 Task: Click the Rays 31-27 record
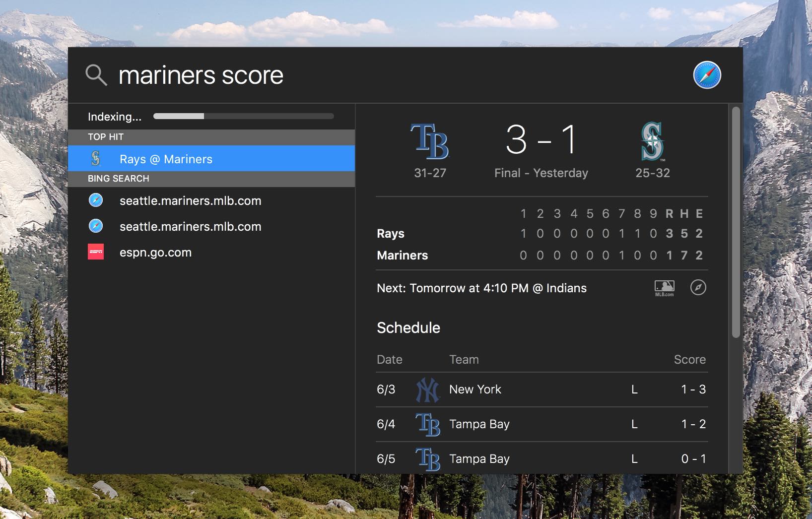click(430, 173)
